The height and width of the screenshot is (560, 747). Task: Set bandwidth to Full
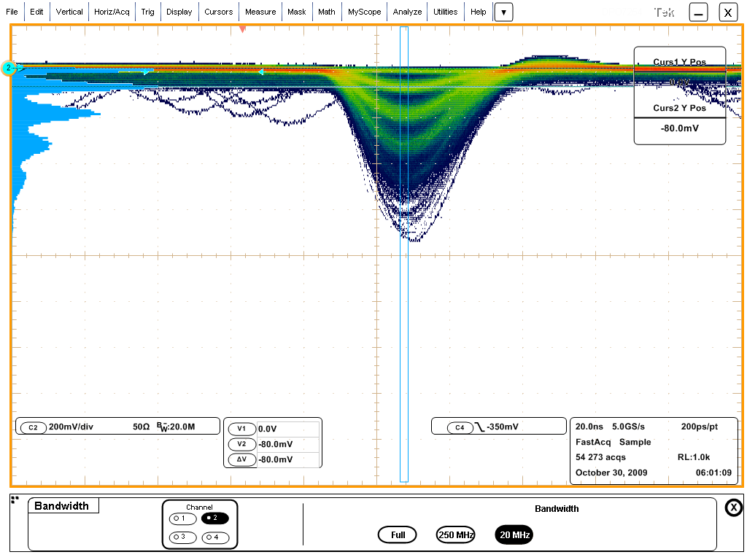tap(398, 534)
